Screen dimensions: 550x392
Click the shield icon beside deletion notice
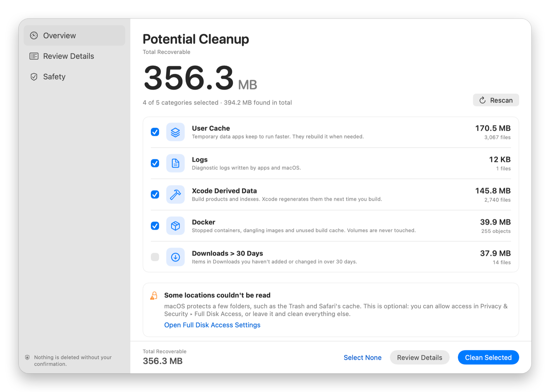coord(27,357)
